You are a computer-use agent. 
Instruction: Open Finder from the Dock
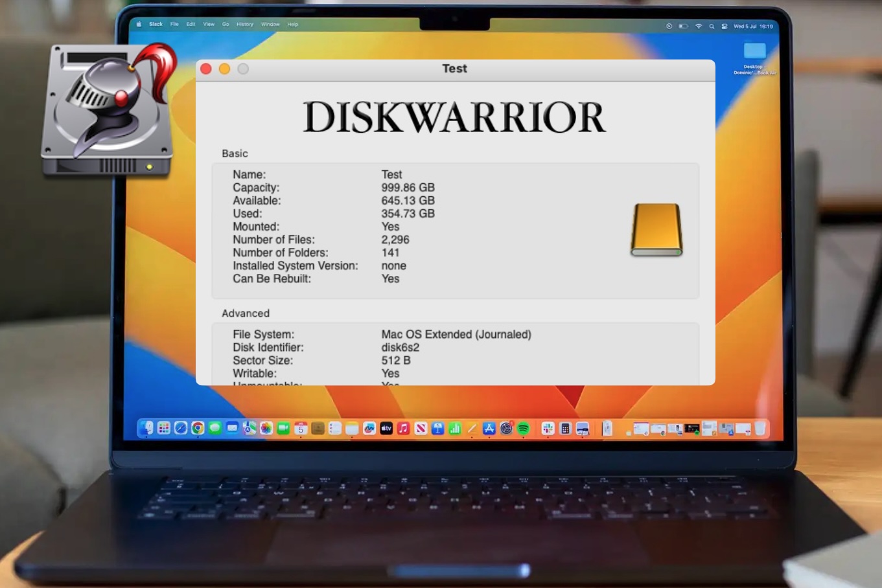pos(146,428)
